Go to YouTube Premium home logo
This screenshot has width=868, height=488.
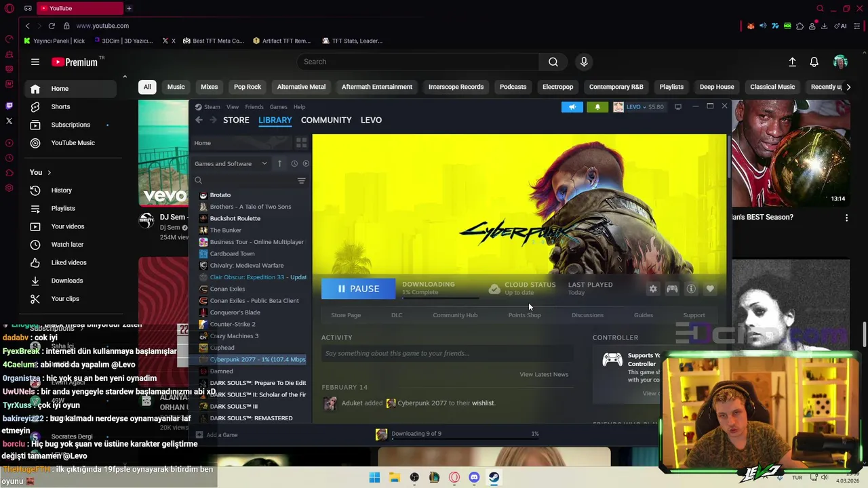coord(75,62)
